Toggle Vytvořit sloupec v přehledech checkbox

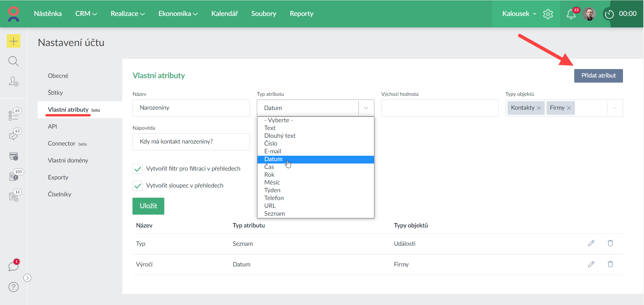coord(138,186)
